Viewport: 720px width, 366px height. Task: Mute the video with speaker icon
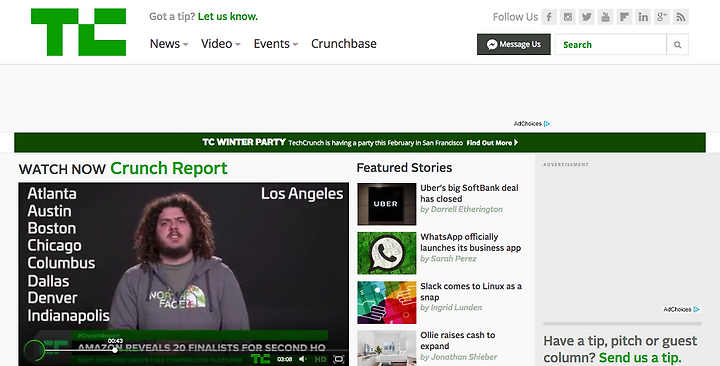tap(303, 359)
